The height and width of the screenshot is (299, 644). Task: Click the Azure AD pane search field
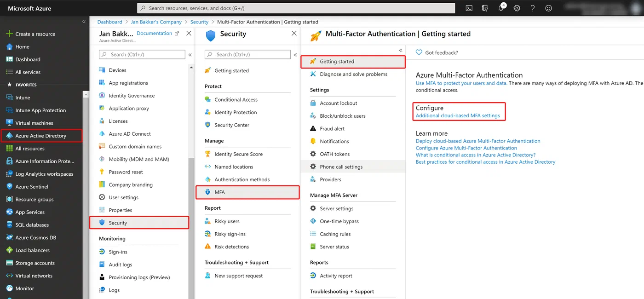pyautogui.click(x=142, y=54)
